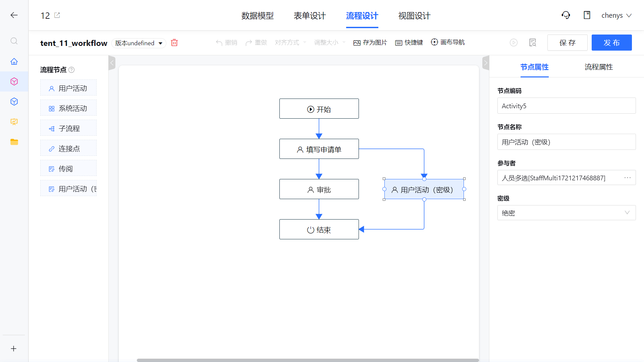
Task: Select the 结束 node on canvas
Action: click(x=319, y=229)
